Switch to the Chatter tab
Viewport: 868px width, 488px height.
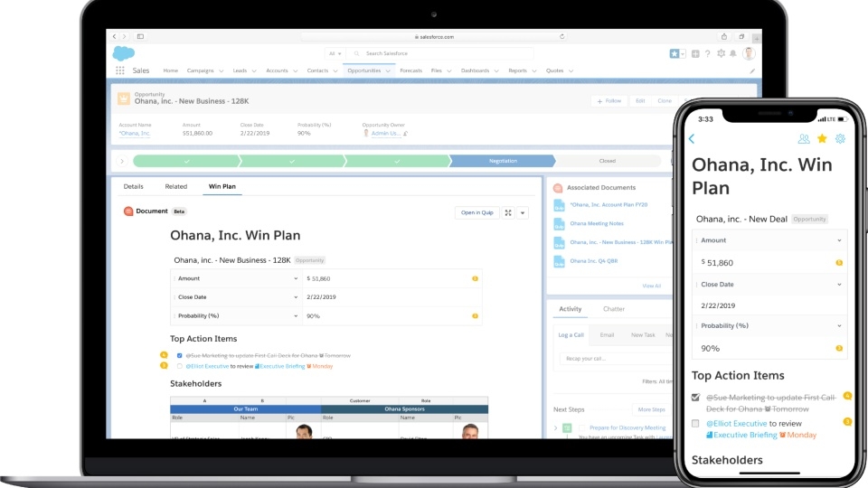coord(614,309)
